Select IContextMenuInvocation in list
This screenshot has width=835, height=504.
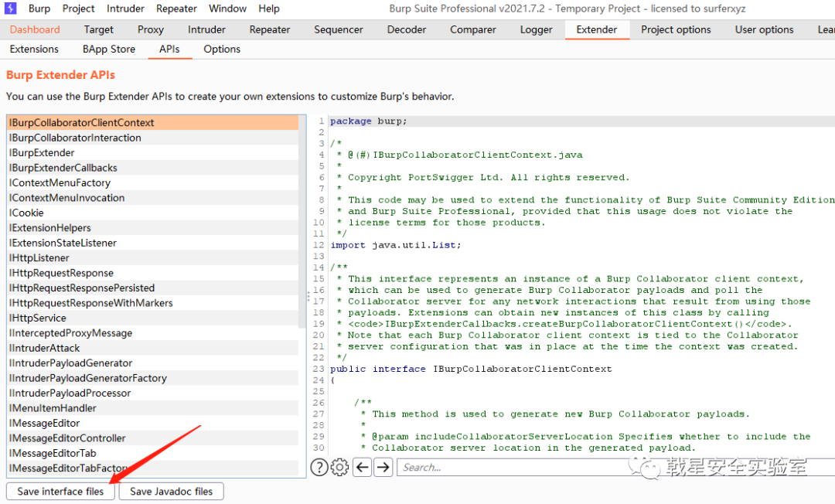pos(152,197)
